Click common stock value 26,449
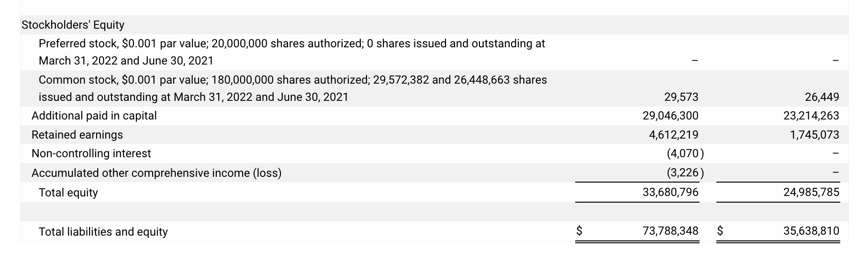The image size is (868, 260). pyautogui.click(x=822, y=97)
